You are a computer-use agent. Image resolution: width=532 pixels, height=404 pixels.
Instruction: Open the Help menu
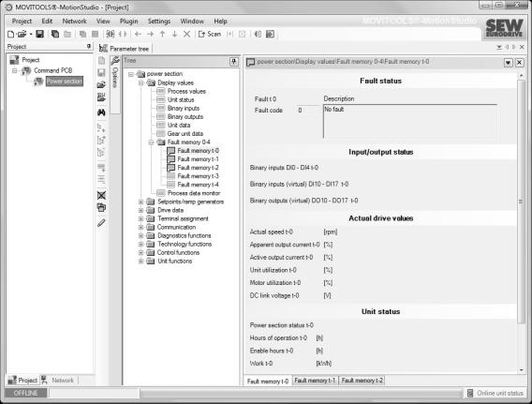(220, 21)
